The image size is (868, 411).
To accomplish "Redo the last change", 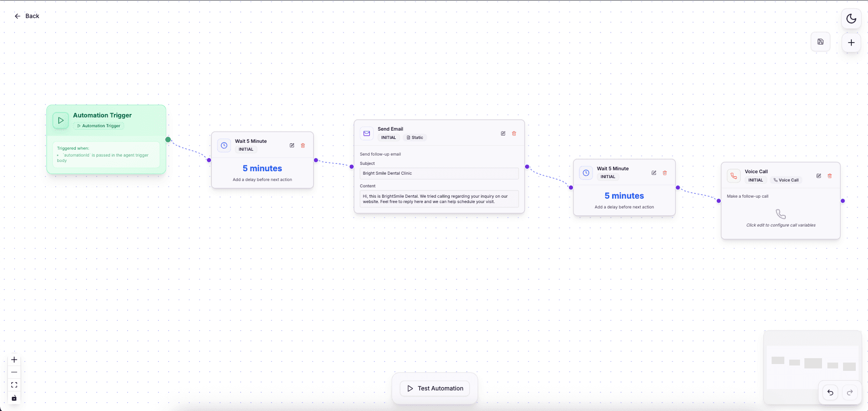I will pyautogui.click(x=850, y=392).
